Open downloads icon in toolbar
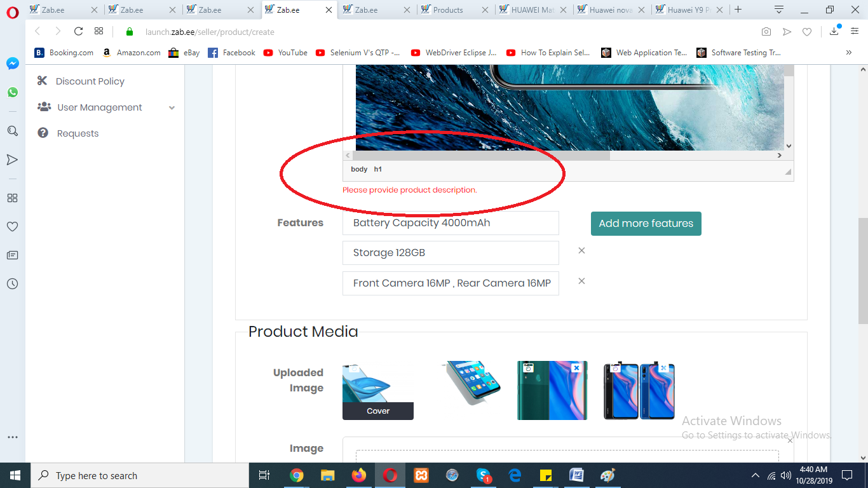 (x=834, y=31)
